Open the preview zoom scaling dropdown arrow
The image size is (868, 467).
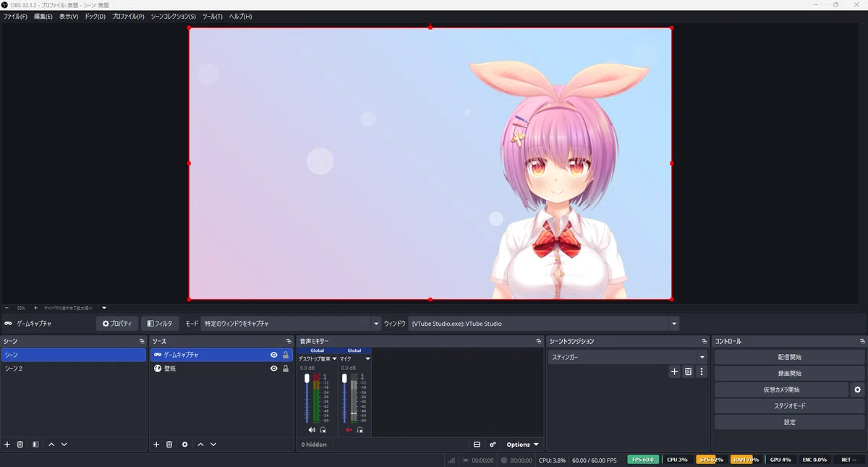coord(104,308)
